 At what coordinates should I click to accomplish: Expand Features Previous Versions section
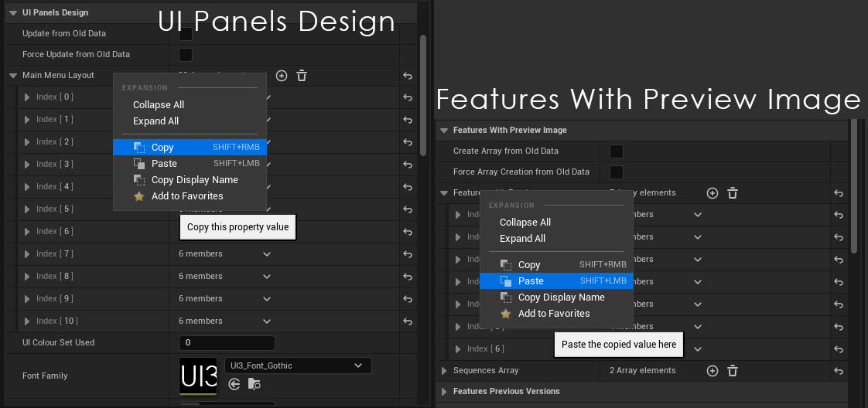[444, 392]
